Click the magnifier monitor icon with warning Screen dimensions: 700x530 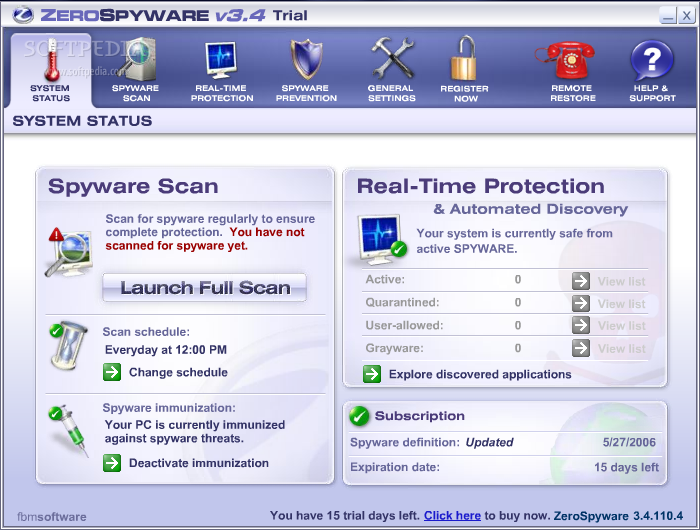click(69, 252)
